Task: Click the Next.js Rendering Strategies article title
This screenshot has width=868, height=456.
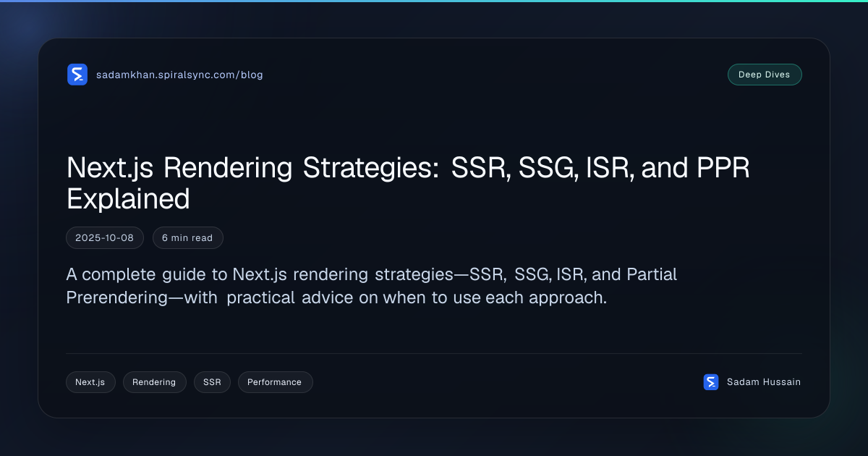Action: click(x=408, y=183)
